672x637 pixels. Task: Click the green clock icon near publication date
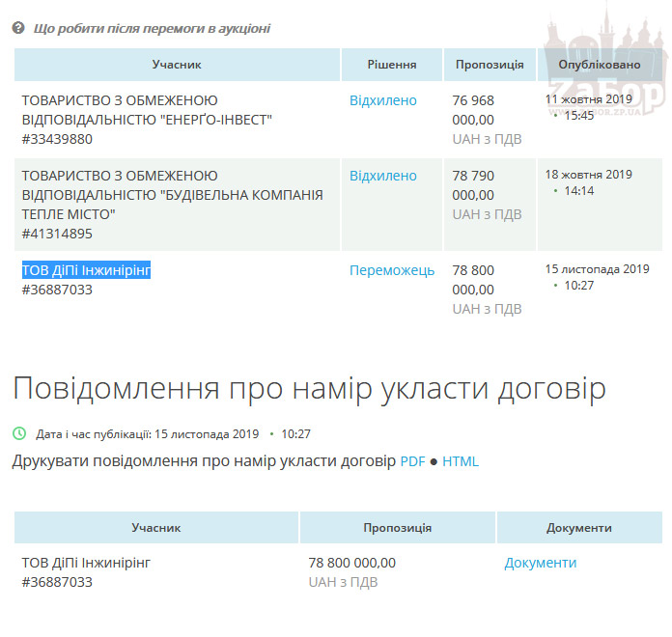[x=19, y=434]
